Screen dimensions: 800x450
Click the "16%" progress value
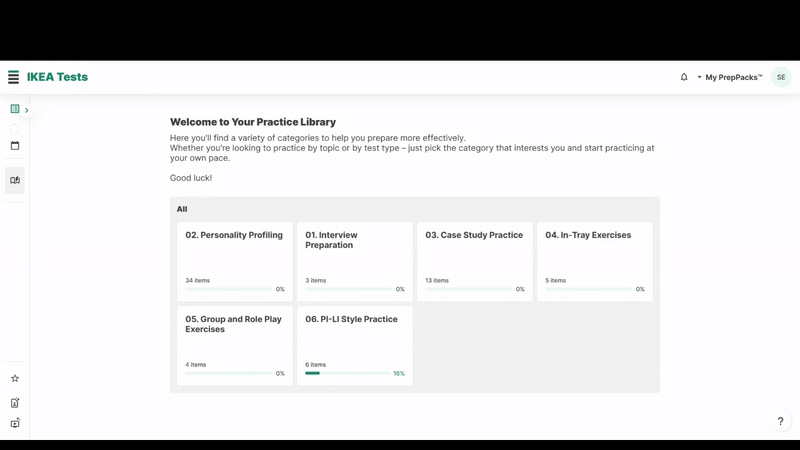pos(399,373)
